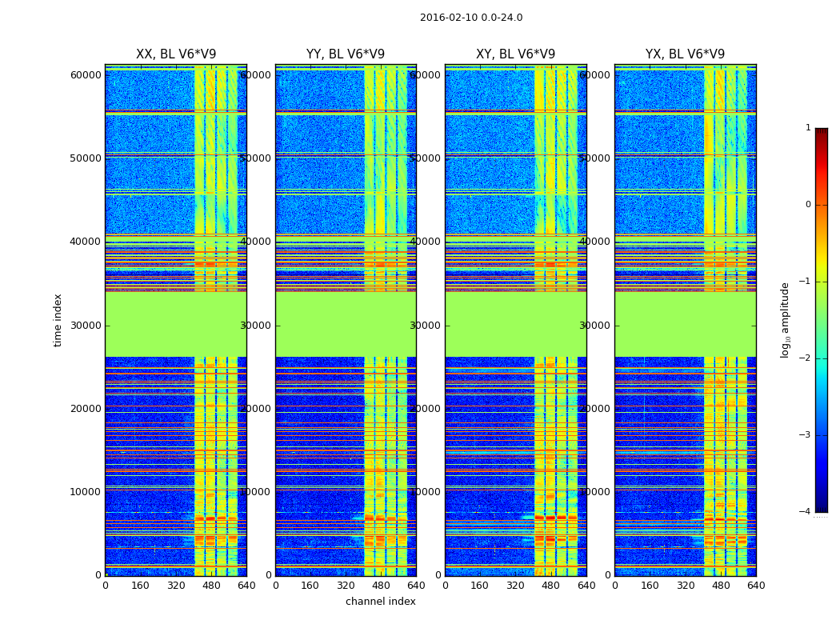The height and width of the screenshot is (640, 840).
Task: Select the YX, BL V6*V9 subplot title
Action: coord(685,54)
